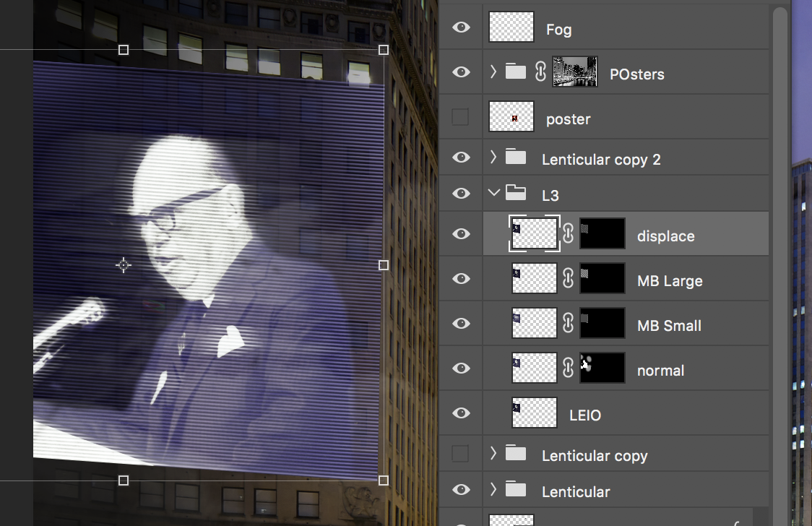Hide the POsters group
The image size is (812, 526).
click(x=461, y=72)
